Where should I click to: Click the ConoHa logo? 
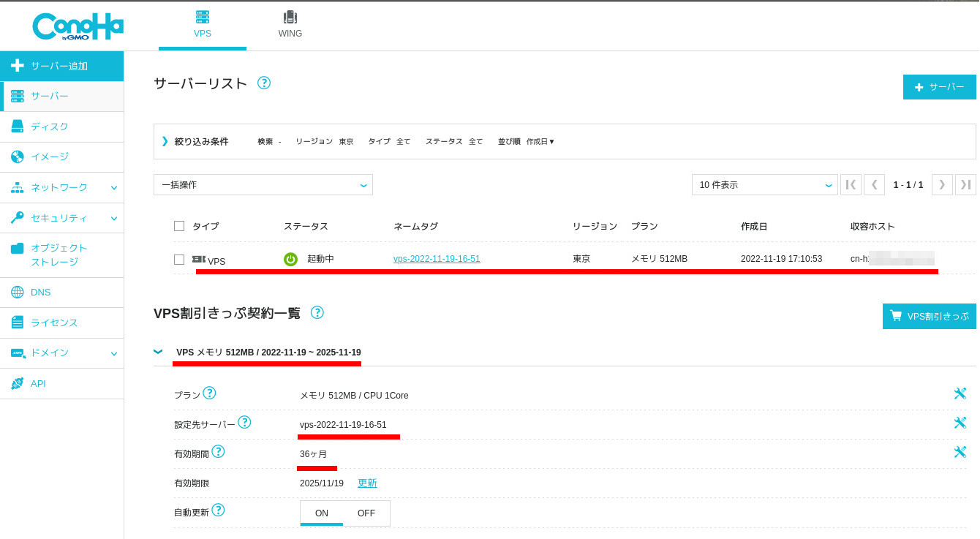[78, 26]
